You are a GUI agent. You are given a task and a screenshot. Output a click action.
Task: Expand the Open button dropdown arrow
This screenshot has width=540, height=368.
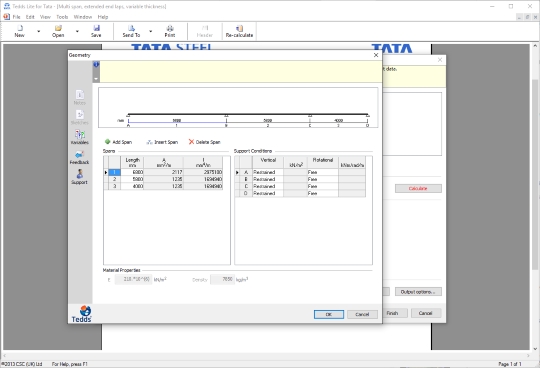tap(77, 31)
